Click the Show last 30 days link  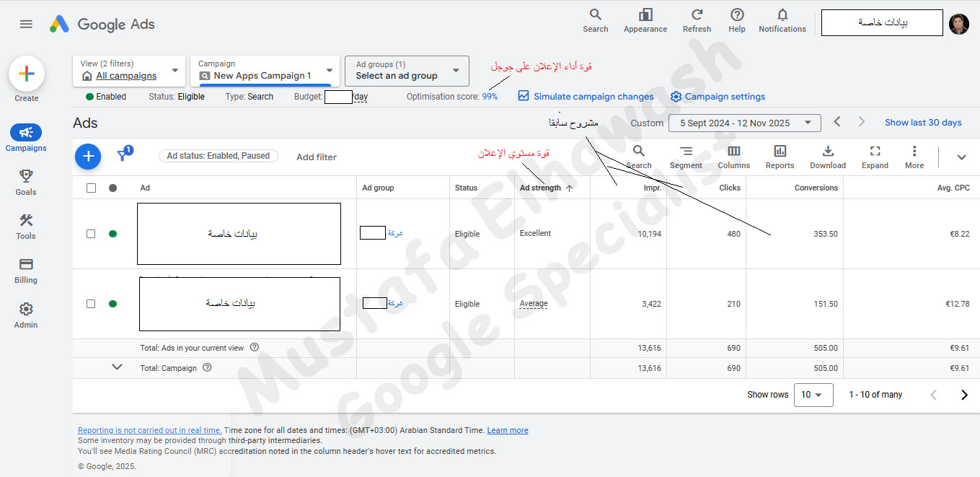coord(923,123)
